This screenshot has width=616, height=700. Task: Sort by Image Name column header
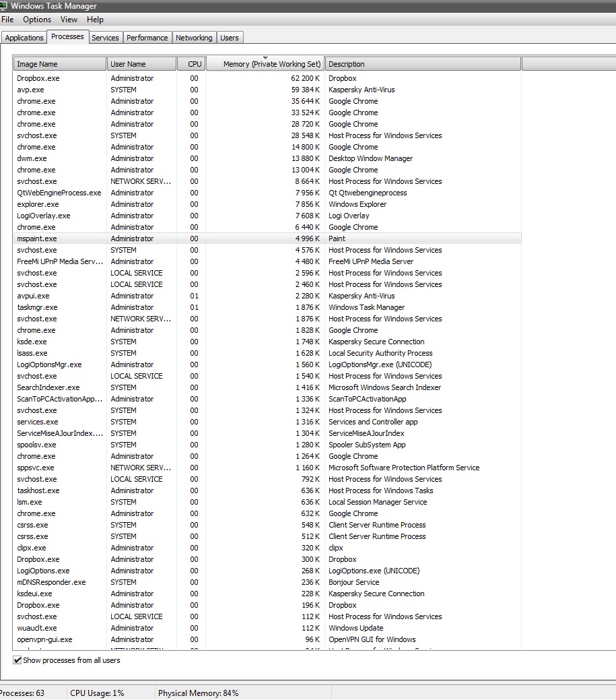click(x=60, y=64)
